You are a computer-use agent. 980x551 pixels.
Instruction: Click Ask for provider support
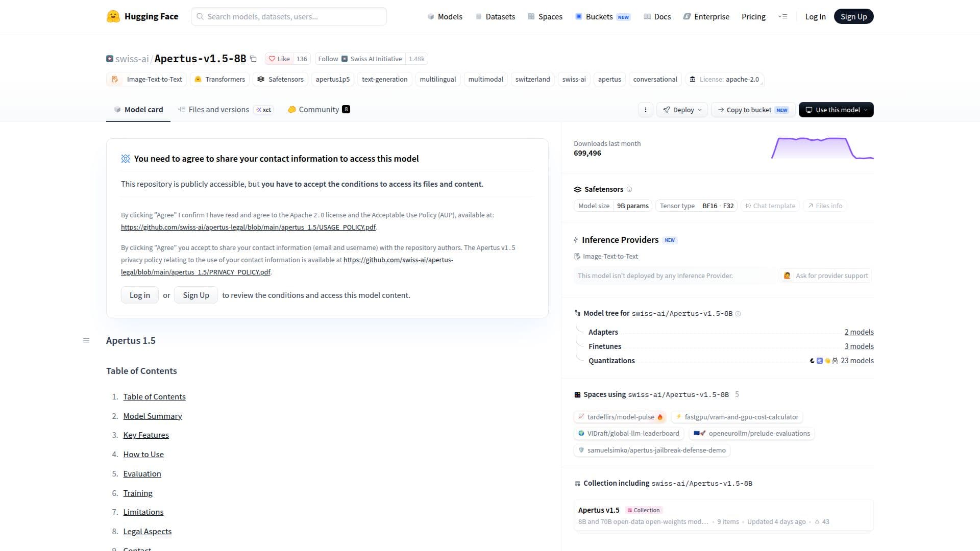click(x=825, y=275)
